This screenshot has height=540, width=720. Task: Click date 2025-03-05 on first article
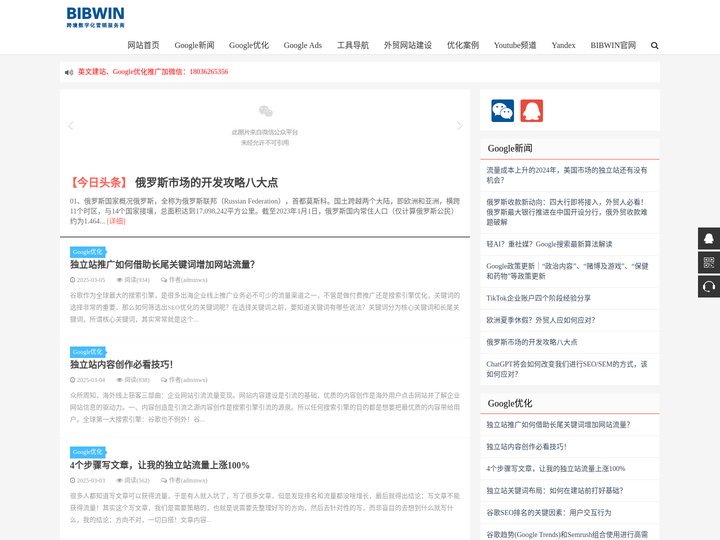coord(88,280)
